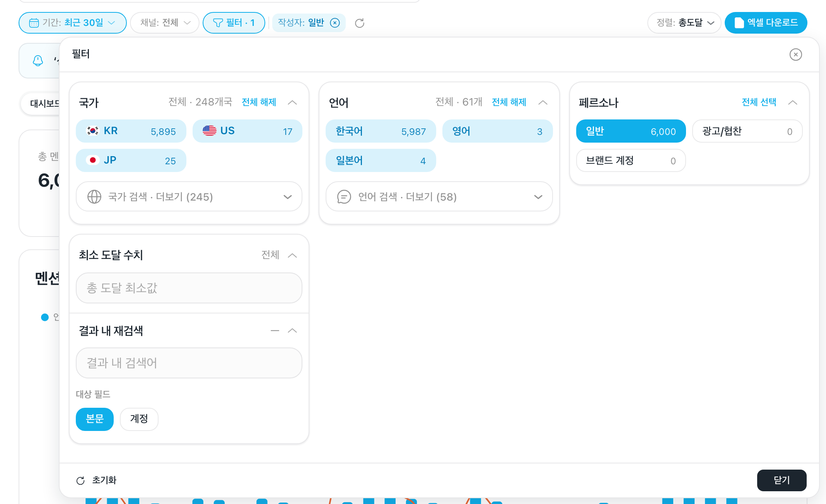Open the 정렬: 총도달 sort dropdown
Screen dimensions: 826x504
[684, 23]
